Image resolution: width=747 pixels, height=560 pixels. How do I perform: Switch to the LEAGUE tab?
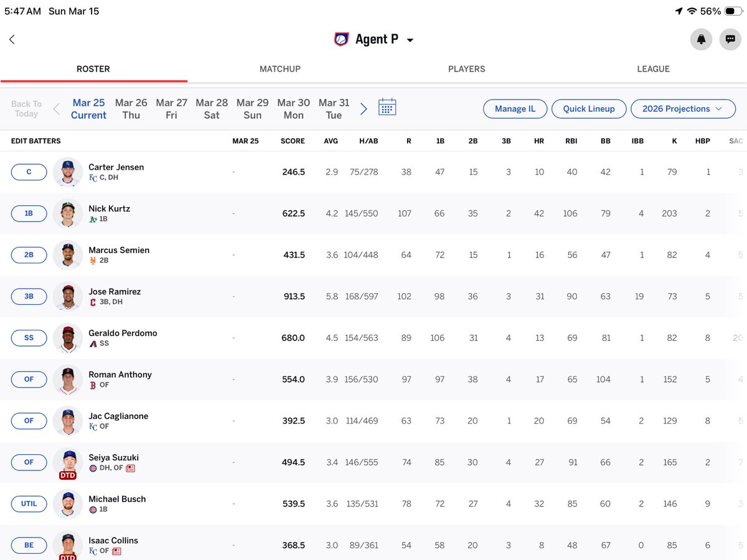tap(654, 69)
